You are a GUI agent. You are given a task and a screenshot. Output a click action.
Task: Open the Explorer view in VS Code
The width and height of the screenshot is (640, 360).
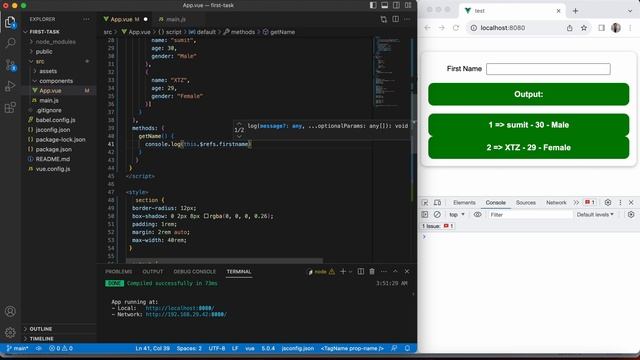click(x=10, y=22)
